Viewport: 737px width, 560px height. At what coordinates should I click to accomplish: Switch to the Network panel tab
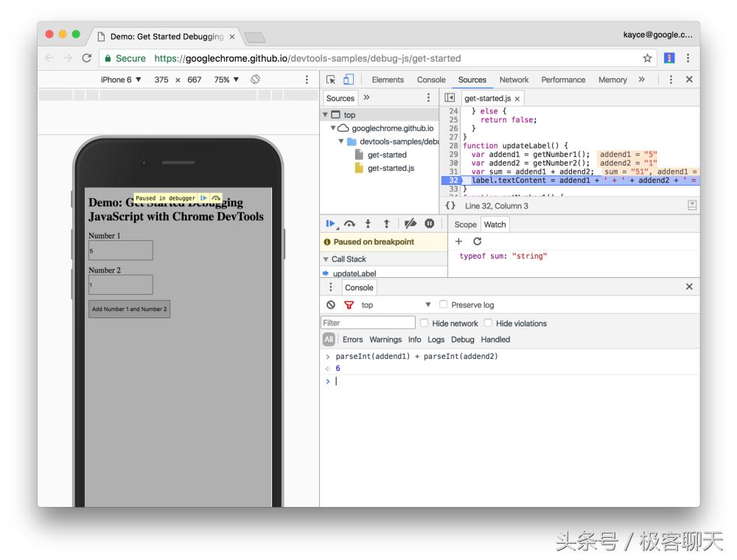tap(514, 80)
